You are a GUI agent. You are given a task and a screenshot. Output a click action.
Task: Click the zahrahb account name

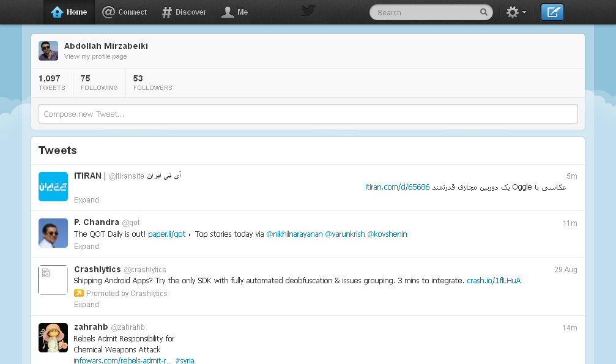pyautogui.click(x=91, y=327)
